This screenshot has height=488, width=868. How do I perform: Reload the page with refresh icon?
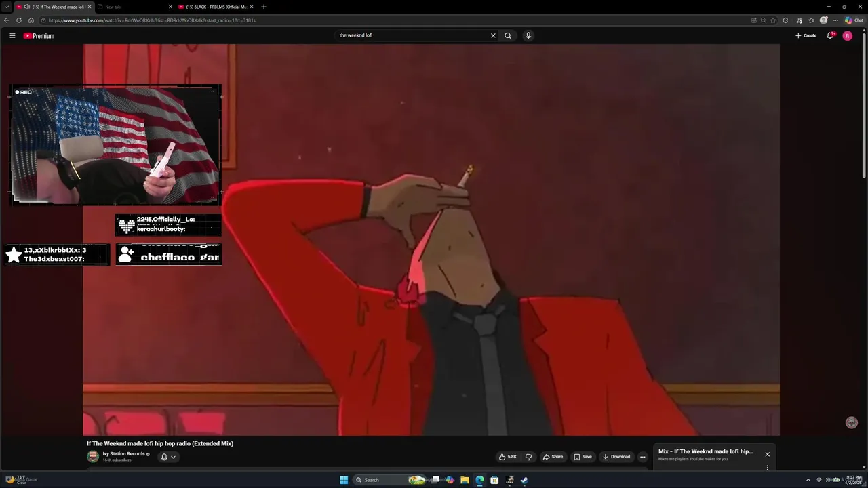(x=19, y=20)
